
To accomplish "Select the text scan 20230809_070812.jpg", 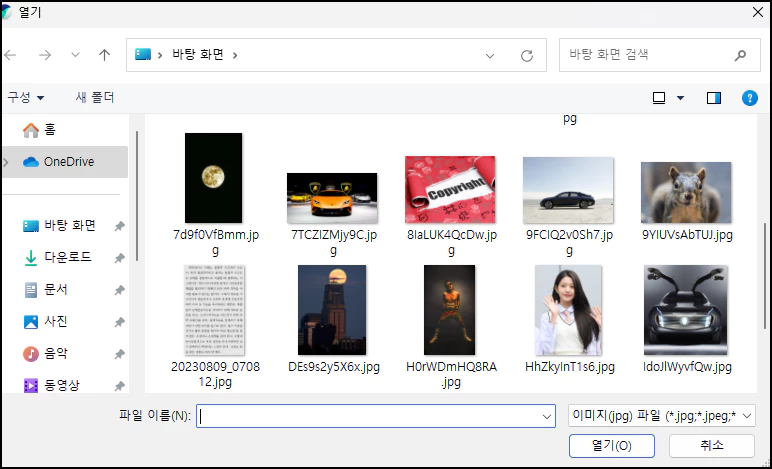I will pyautogui.click(x=215, y=310).
